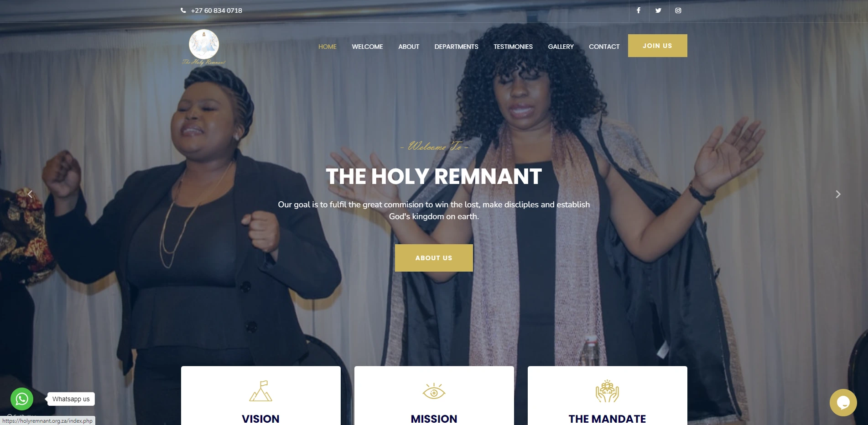
Task: Click the green WhatsApp chat icon
Action: pyautogui.click(x=22, y=399)
